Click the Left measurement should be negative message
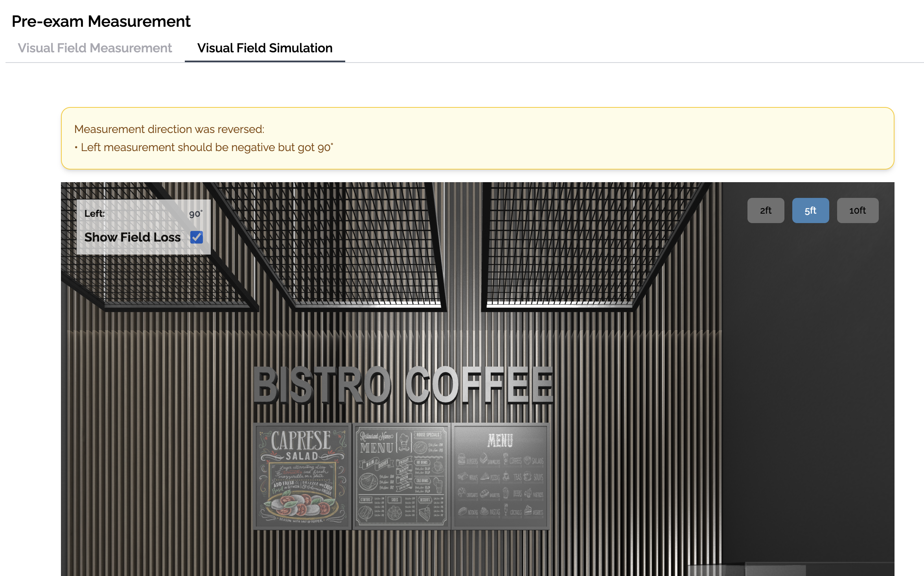Screen dimensions: 924x576 pyautogui.click(x=206, y=148)
